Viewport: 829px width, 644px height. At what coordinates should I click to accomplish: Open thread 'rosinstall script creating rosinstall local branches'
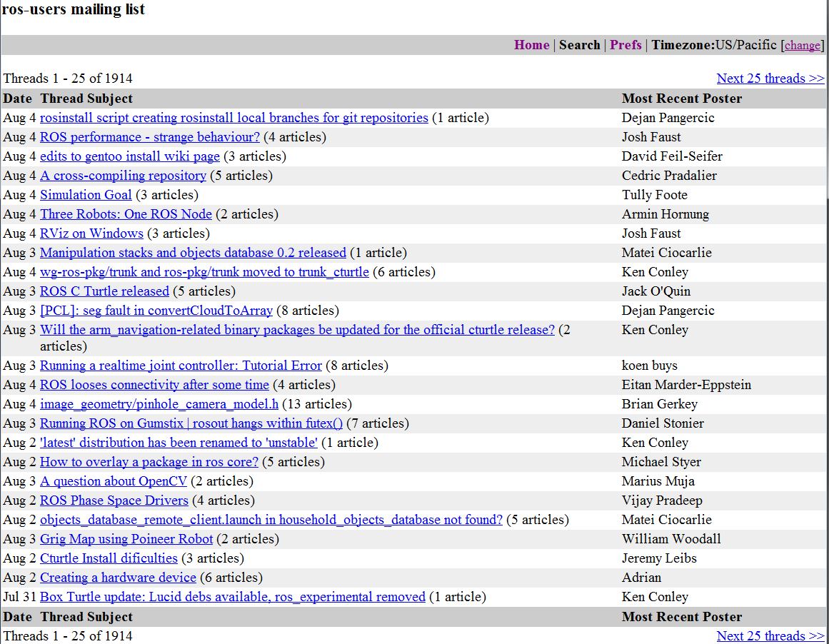point(233,117)
